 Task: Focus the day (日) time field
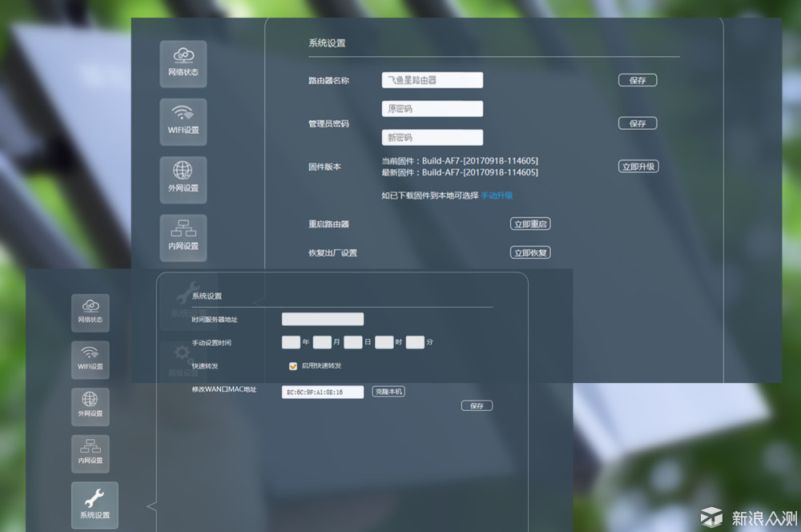(x=353, y=342)
